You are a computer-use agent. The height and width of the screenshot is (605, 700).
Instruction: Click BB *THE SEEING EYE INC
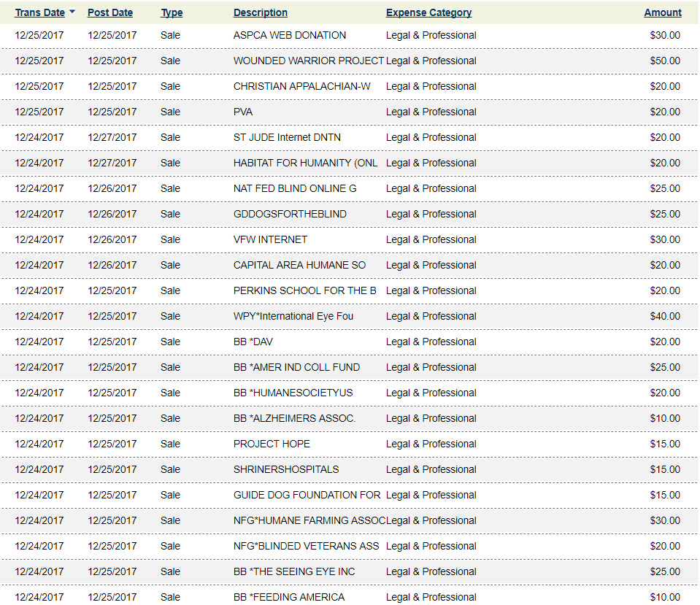[x=293, y=571]
